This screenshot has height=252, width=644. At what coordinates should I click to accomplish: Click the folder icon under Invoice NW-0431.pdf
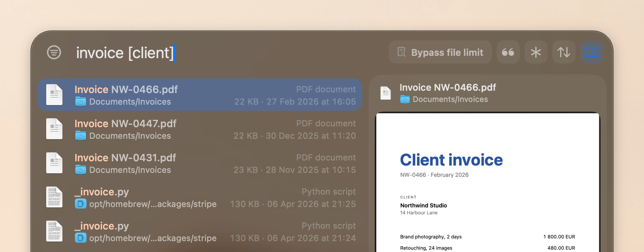point(81,170)
